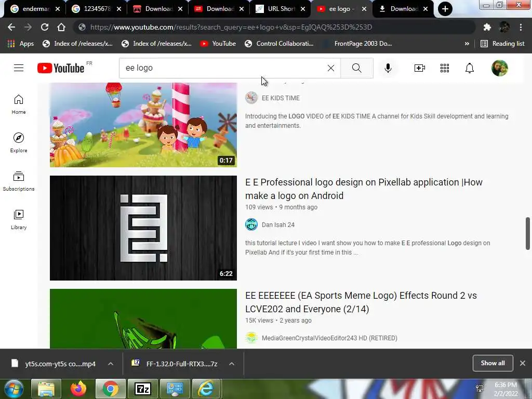532x399 pixels.
Task: Go to Home in the sidebar
Action: point(19,104)
